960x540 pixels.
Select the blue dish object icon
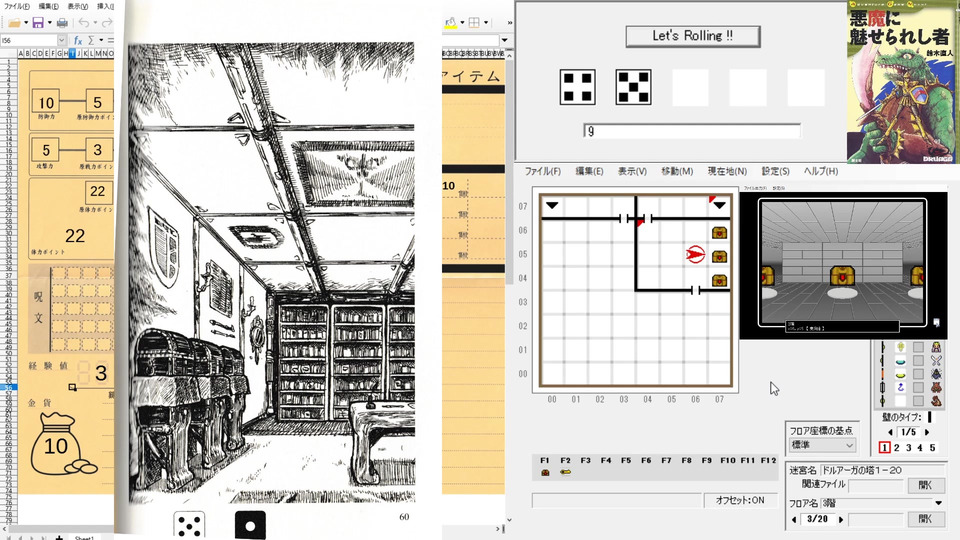tap(901, 361)
